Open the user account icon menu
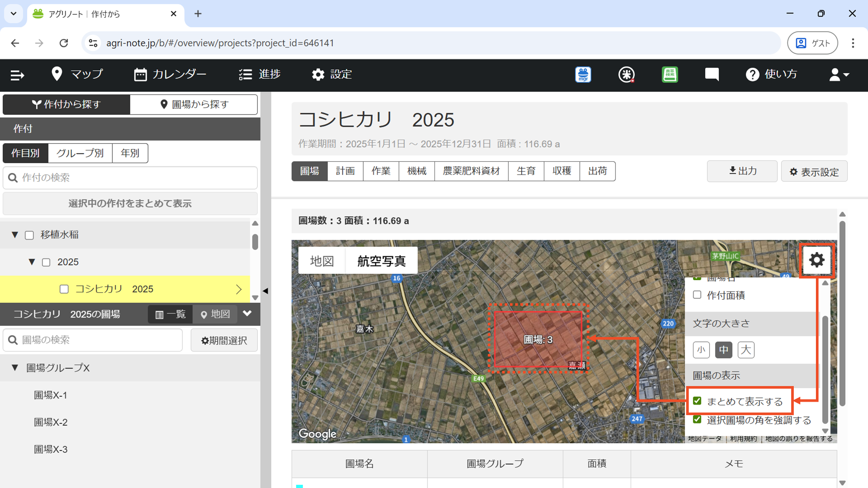This screenshot has width=868, height=488. [838, 75]
